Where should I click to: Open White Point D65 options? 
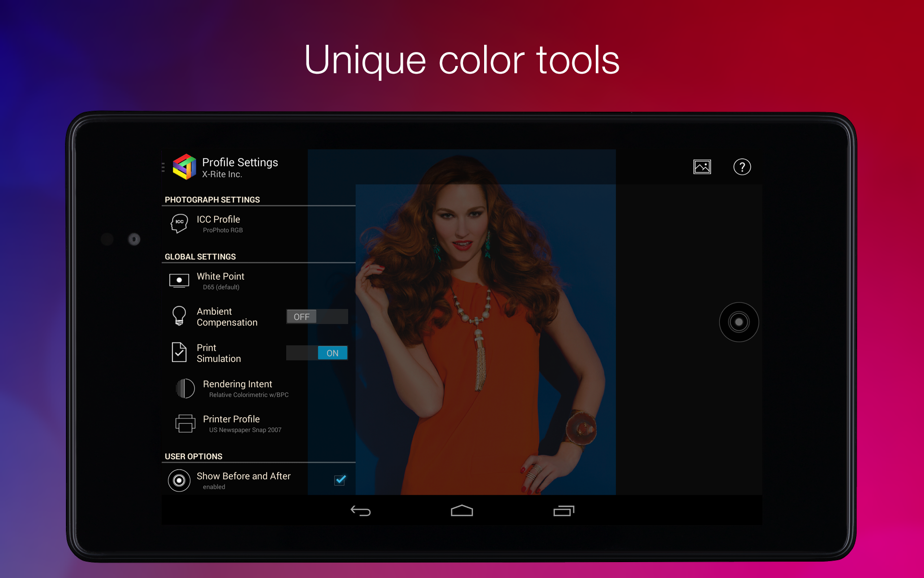tap(220, 281)
